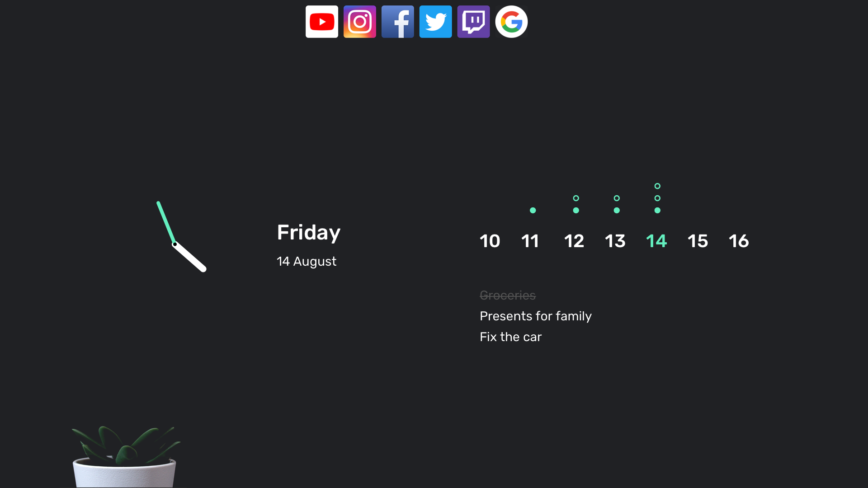Click the Friday day label
The image size is (868, 488).
(309, 233)
